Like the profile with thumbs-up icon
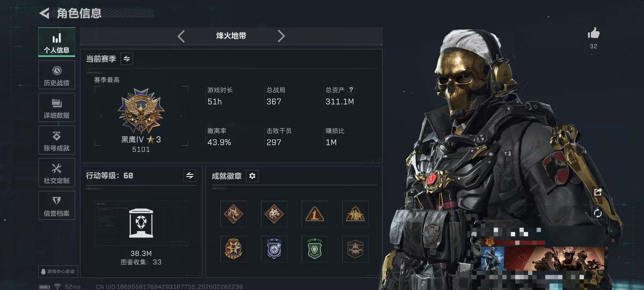 point(594,33)
